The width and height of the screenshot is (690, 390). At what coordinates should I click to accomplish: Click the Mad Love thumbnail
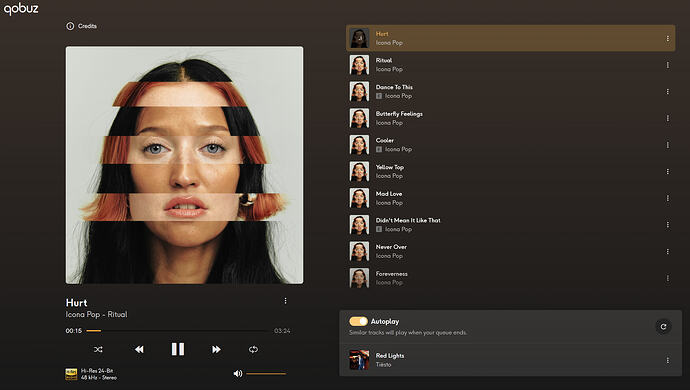click(x=359, y=198)
